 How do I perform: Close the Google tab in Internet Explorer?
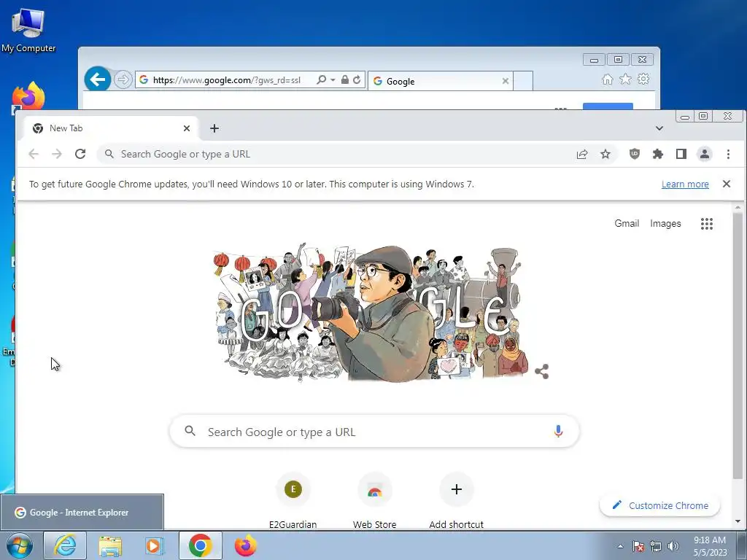click(506, 81)
